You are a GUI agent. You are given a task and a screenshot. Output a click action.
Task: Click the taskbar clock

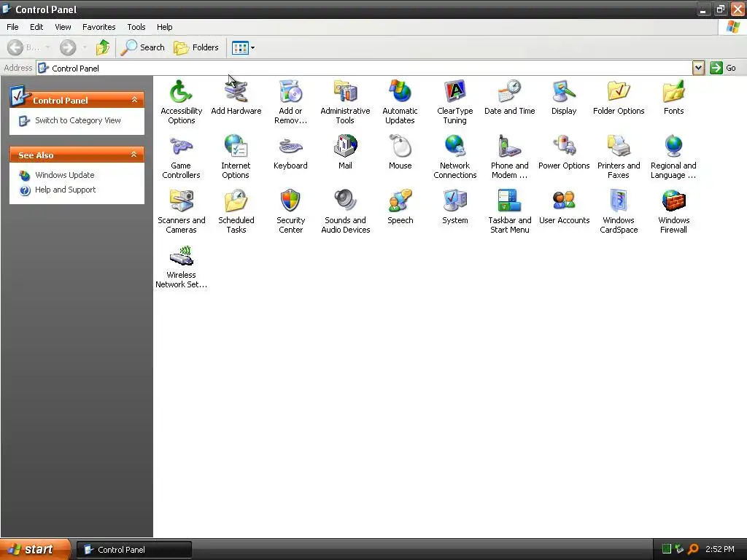(719, 549)
